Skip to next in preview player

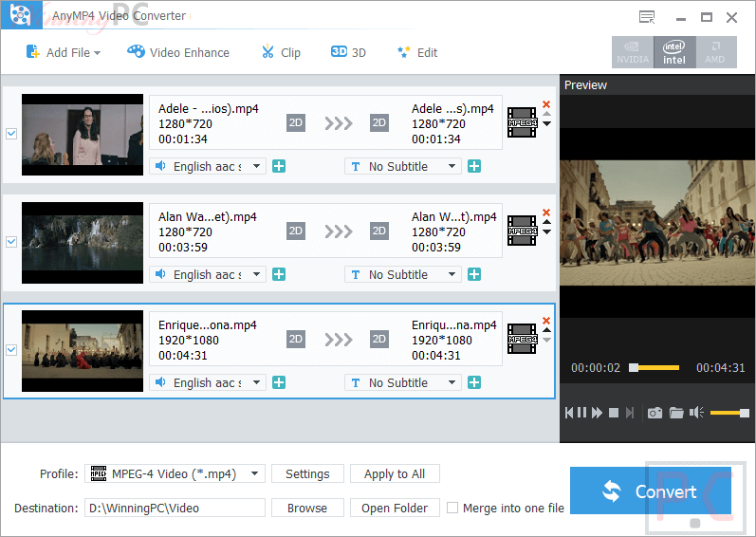click(629, 413)
